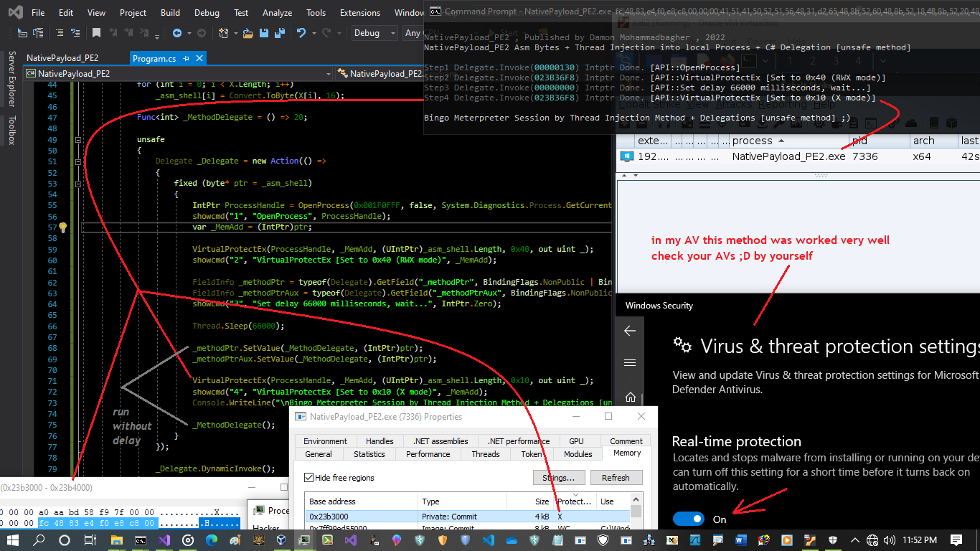980x551 pixels.
Task: Open the Edit menu
Action: tap(66, 13)
